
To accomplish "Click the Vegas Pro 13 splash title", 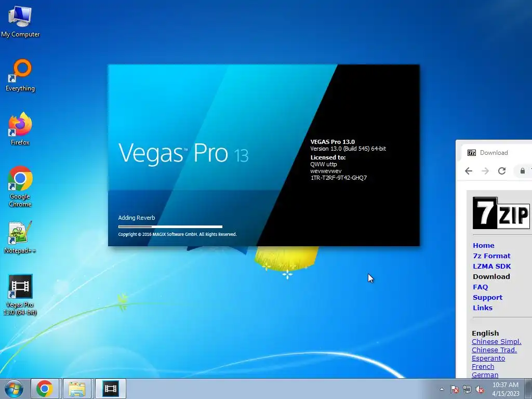I will click(183, 154).
